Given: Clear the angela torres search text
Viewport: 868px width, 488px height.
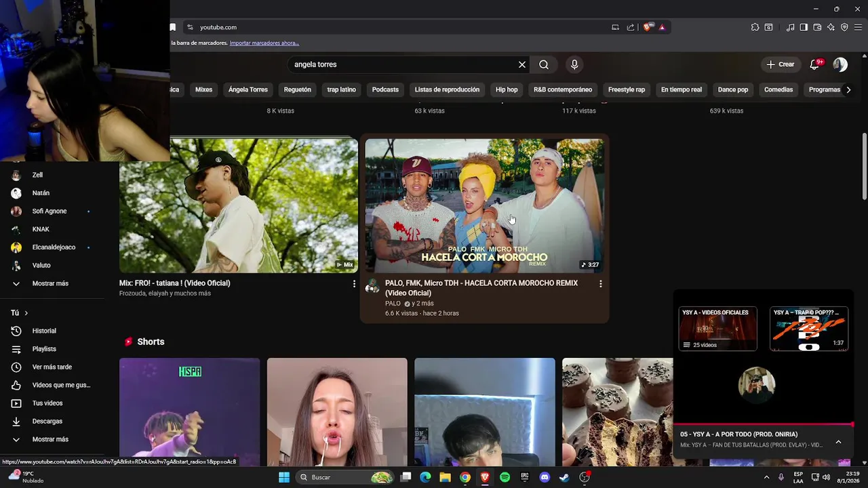Looking at the screenshot, I should click(x=522, y=64).
